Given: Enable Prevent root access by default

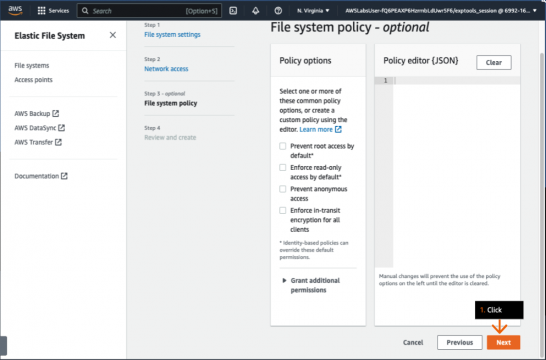Looking at the screenshot, I should coord(283,146).
